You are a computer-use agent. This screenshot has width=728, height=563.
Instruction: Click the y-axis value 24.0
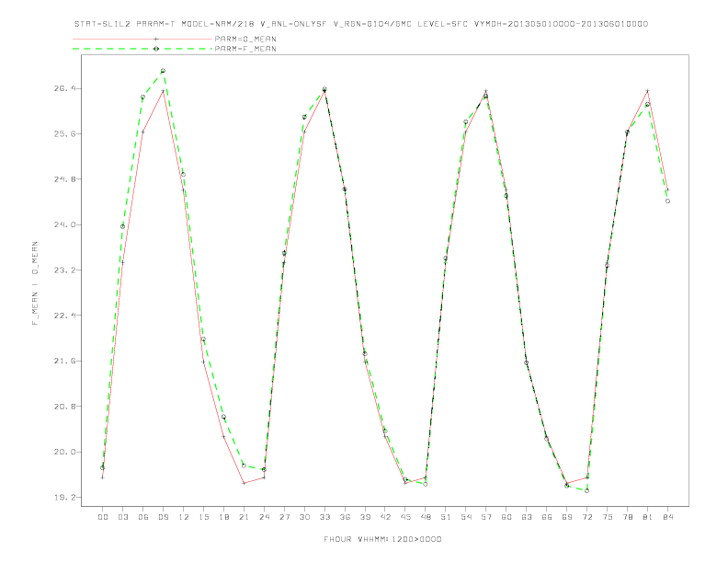pos(64,224)
